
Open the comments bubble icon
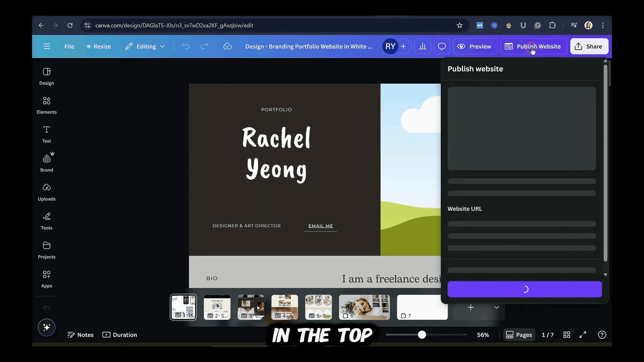[442, 46]
